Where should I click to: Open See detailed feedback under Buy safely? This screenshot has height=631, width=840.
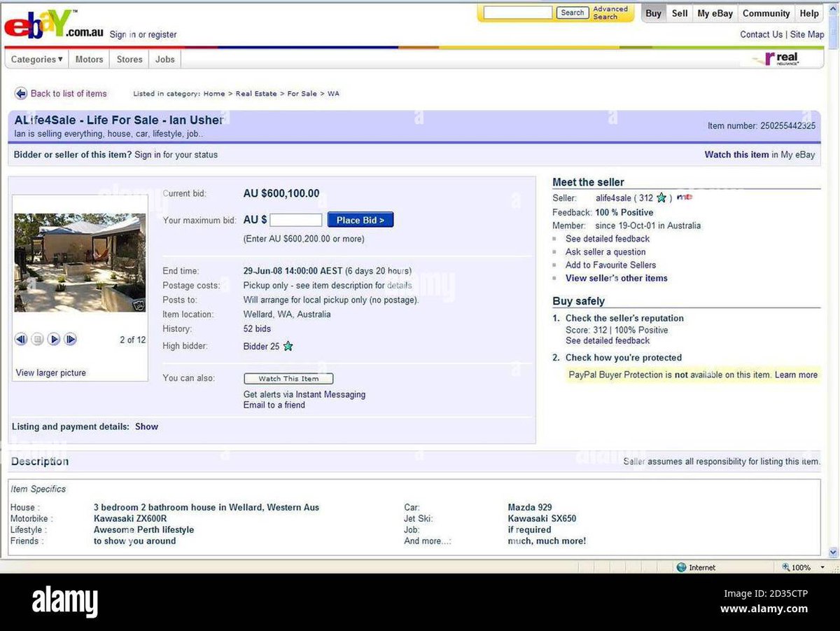tap(608, 340)
